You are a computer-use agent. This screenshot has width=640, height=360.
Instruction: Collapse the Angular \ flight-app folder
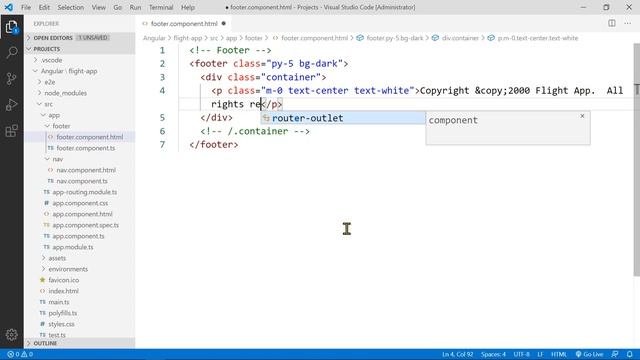tap(80, 71)
